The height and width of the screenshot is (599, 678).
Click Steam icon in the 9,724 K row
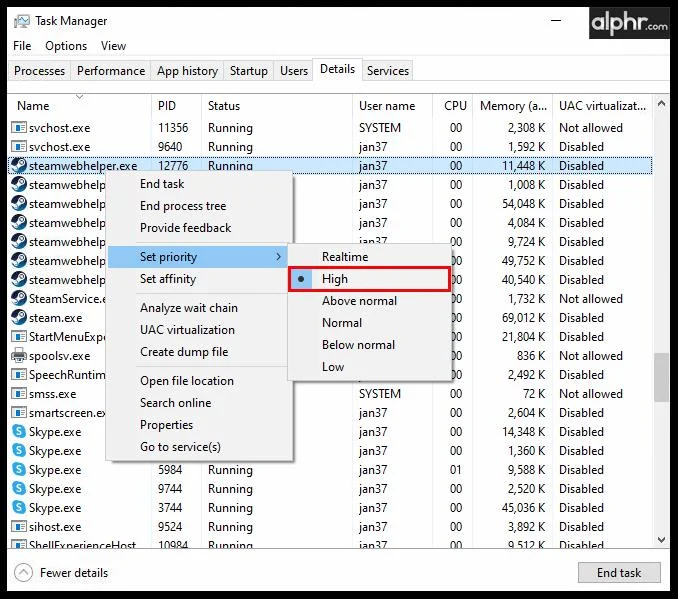(19, 242)
